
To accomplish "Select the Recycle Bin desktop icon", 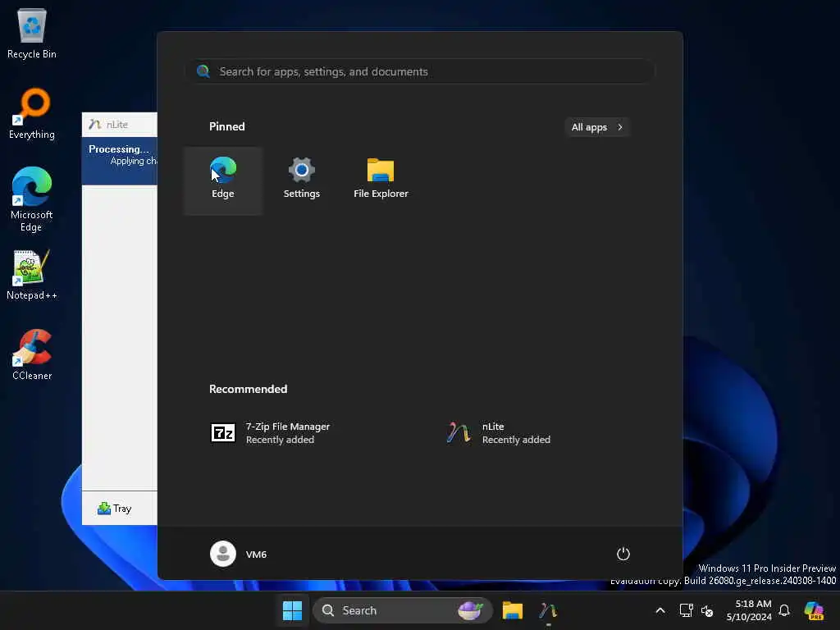I will pos(32,33).
